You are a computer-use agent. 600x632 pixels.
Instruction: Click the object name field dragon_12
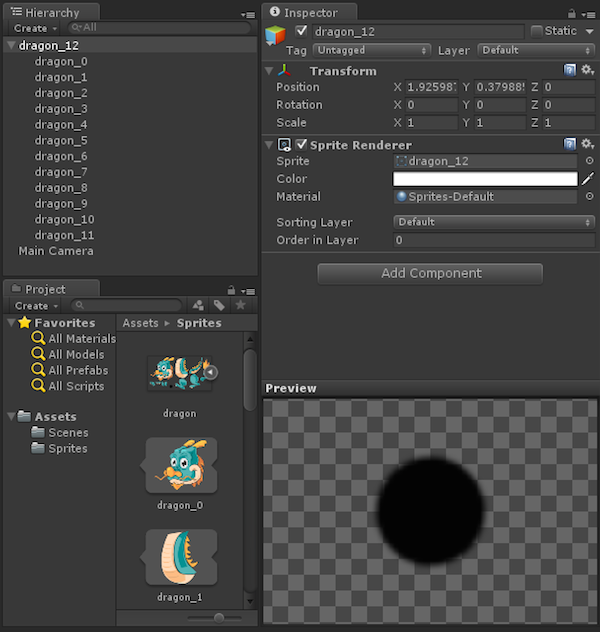coord(418,31)
